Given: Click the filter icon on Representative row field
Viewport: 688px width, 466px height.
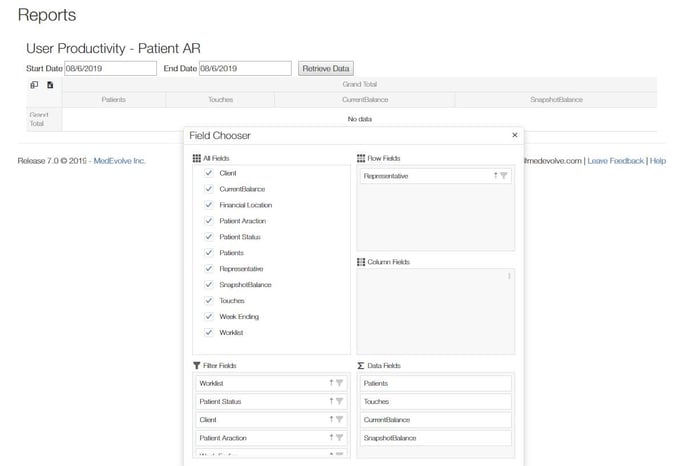Looking at the screenshot, I should pyautogui.click(x=504, y=176).
